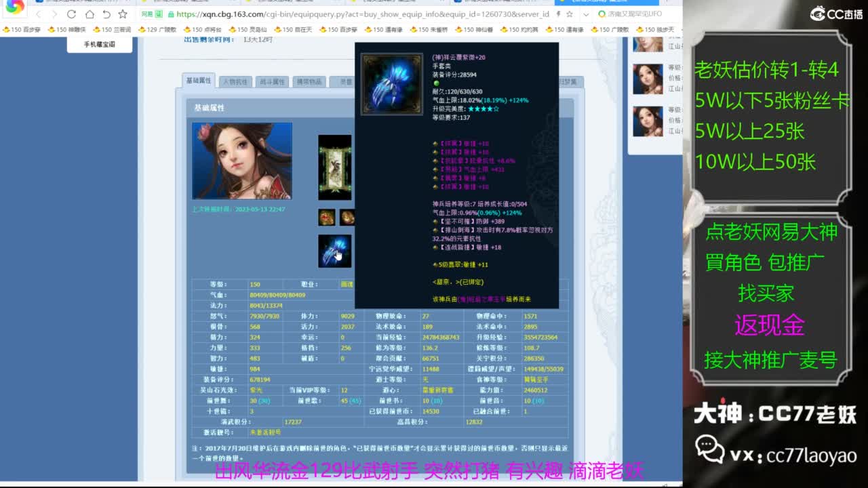This screenshot has width=868, height=488.
Task: Open the '150 自在天' bookmark
Action: [293, 30]
